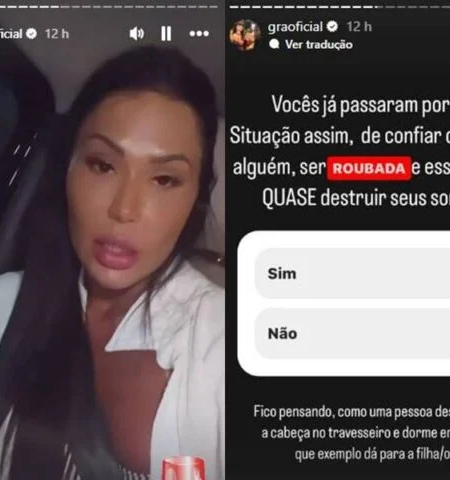450x480 pixels.
Task: Click the 'Vocês já passaram por' headline text
Action: click(361, 105)
